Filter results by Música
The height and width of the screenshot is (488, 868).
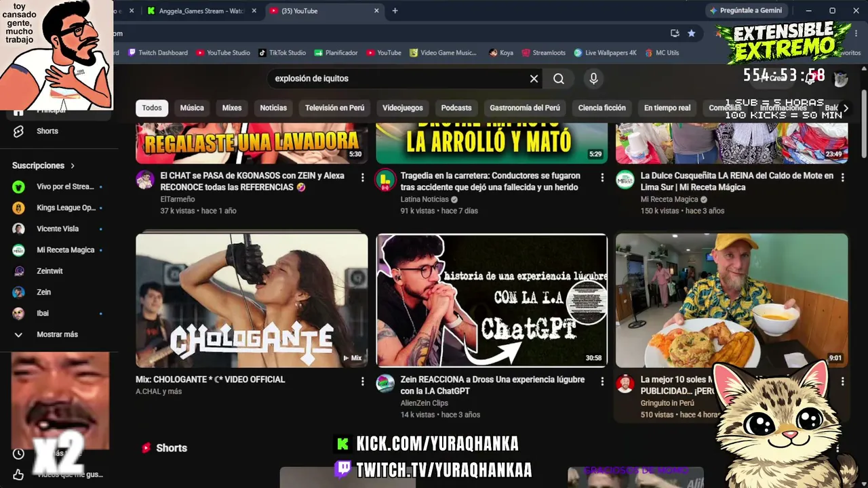[x=192, y=108]
